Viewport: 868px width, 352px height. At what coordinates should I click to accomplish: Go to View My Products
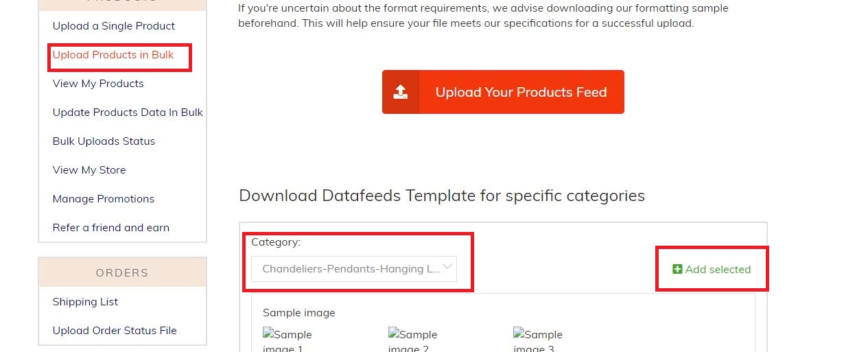click(98, 84)
